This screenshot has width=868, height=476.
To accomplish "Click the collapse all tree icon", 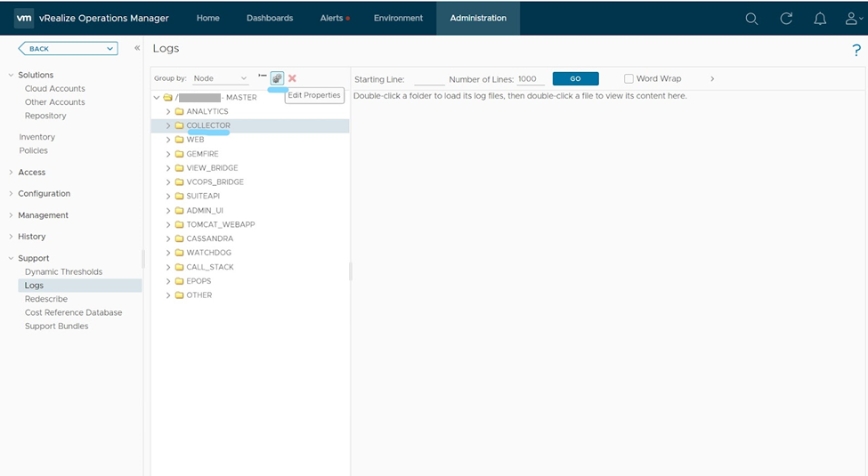I will coord(263,76).
